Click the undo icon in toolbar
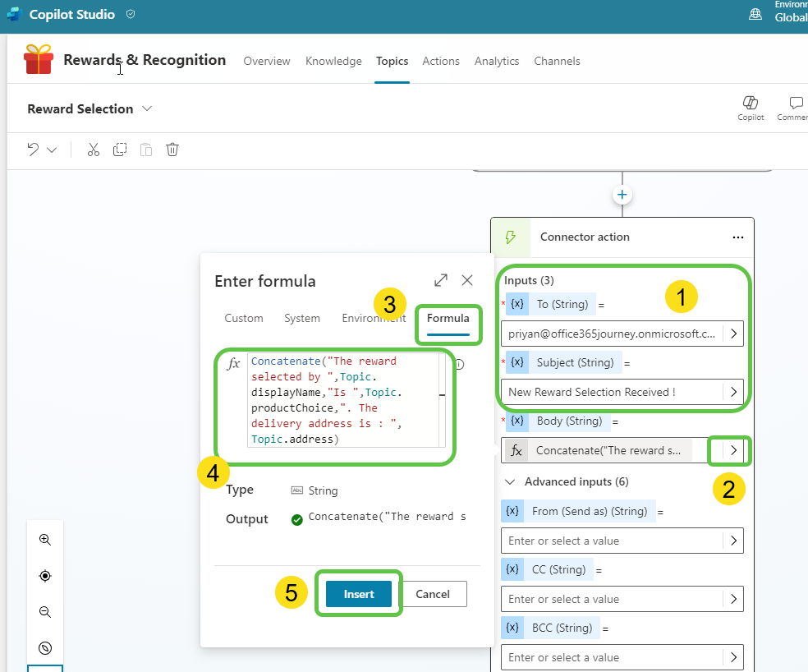The height and width of the screenshot is (672, 808). click(33, 150)
